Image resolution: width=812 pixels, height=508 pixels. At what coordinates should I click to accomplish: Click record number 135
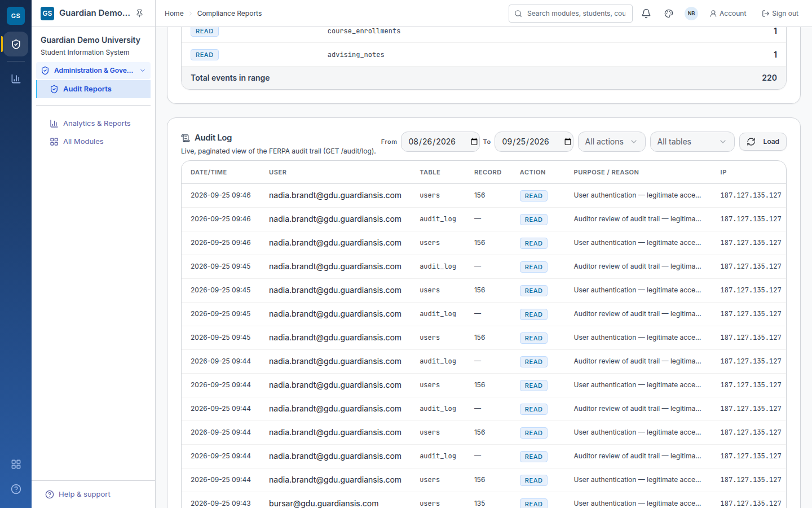coord(479,503)
